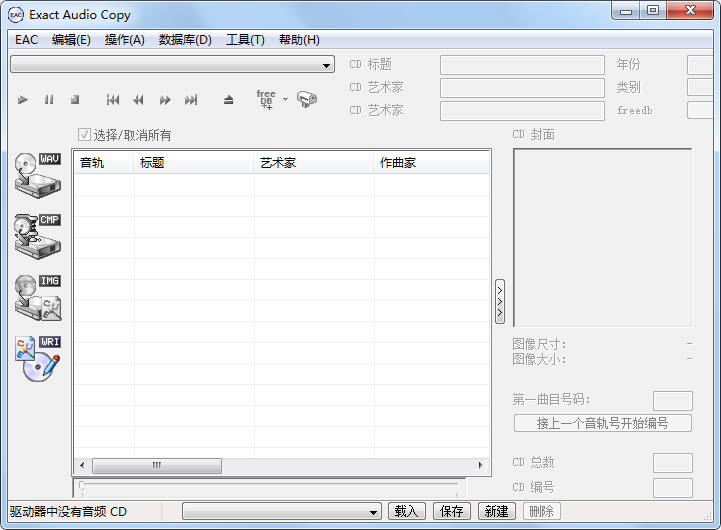Open the EAC menu
721x530 pixels.
(x=26, y=40)
